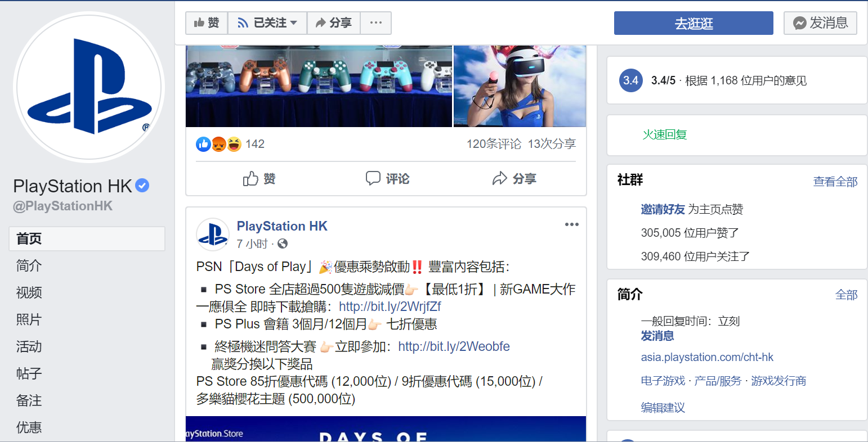Open the asia.playstation.com/cht-hk website link
Viewport: 868px width, 442px height.
707,357
